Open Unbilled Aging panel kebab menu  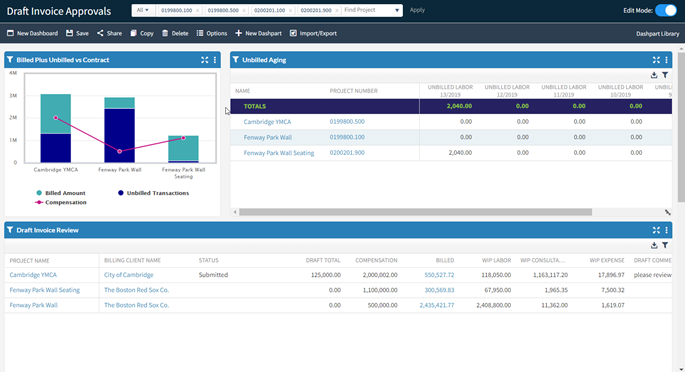(667, 60)
